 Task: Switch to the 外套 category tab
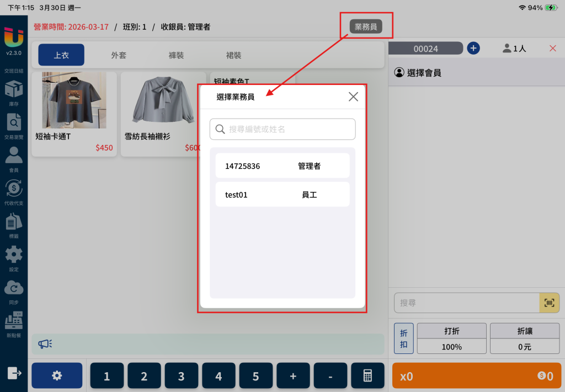click(x=119, y=55)
